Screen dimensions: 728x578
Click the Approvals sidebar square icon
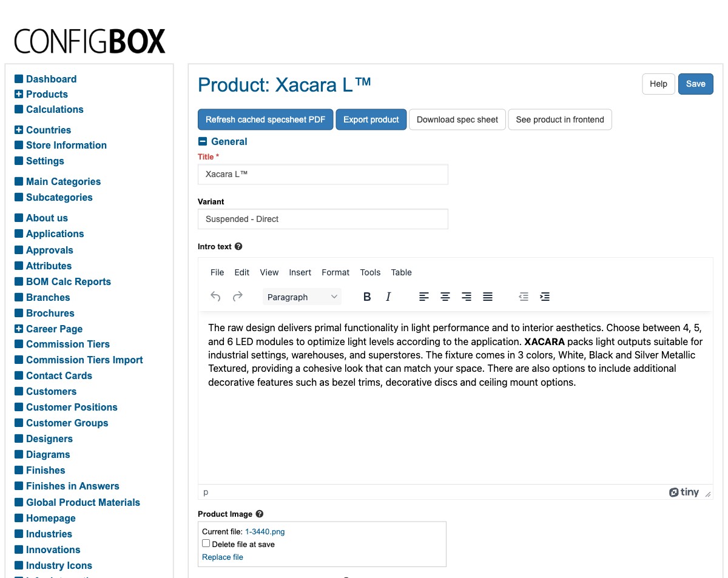tap(19, 250)
